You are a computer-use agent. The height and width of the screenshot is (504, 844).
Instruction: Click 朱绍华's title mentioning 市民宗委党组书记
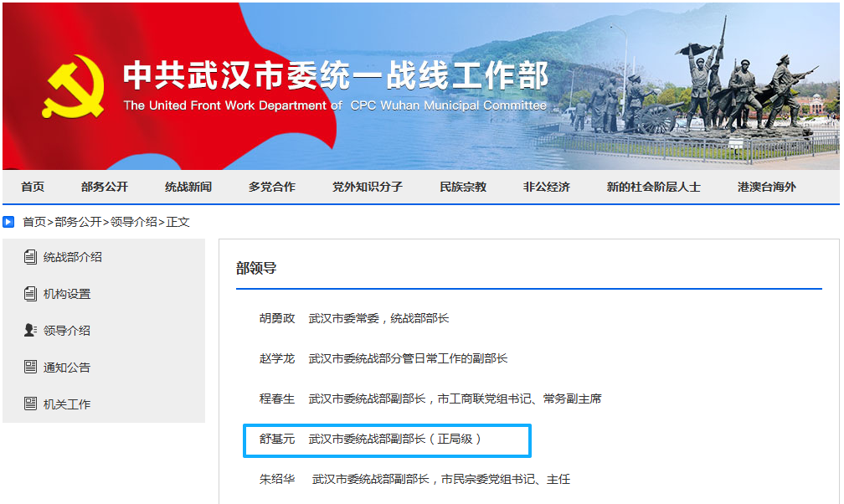coord(440,479)
